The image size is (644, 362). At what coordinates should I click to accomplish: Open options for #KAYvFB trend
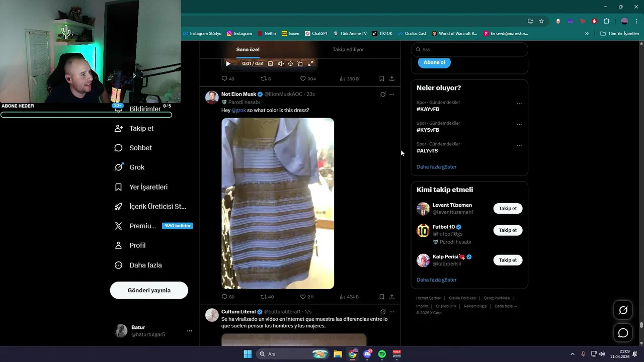coord(519,104)
